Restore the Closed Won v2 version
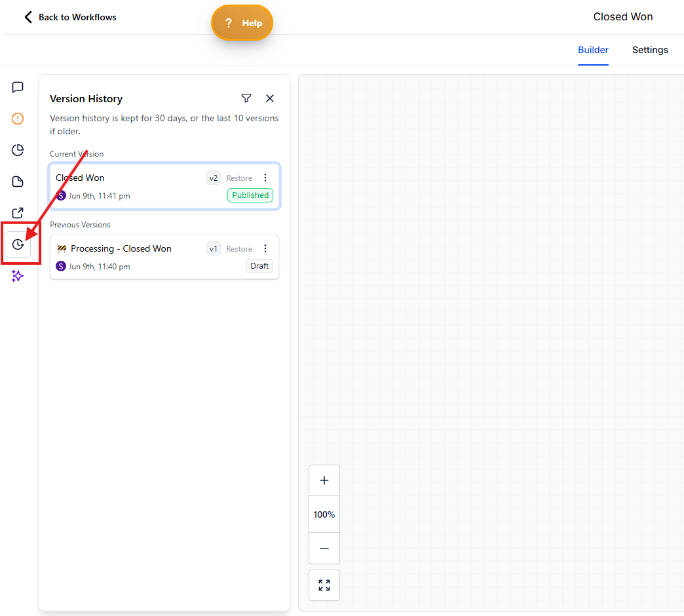 click(x=239, y=178)
